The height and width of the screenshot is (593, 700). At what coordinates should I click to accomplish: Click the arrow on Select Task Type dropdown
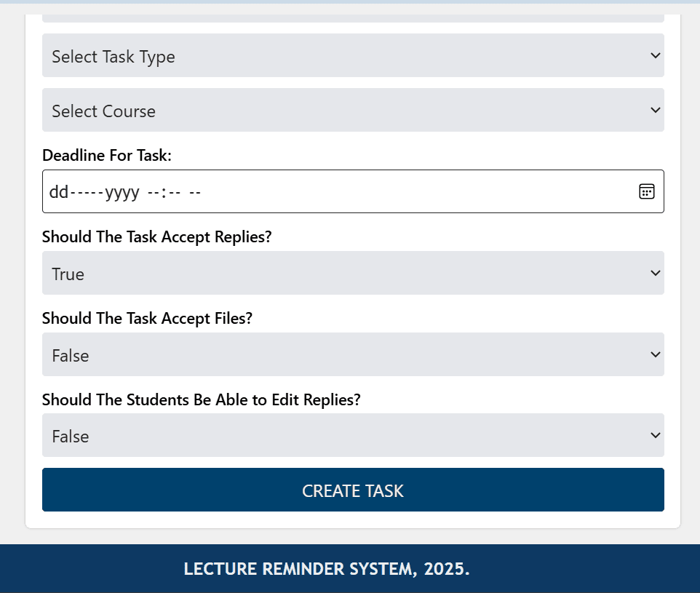pyautogui.click(x=655, y=55)
